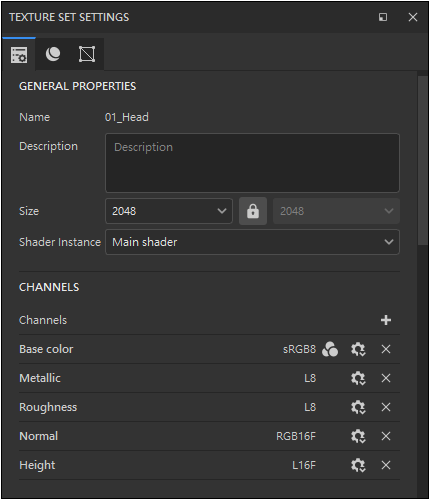
Task: Undock the Texture Set Settings panel
Action: 383,17
